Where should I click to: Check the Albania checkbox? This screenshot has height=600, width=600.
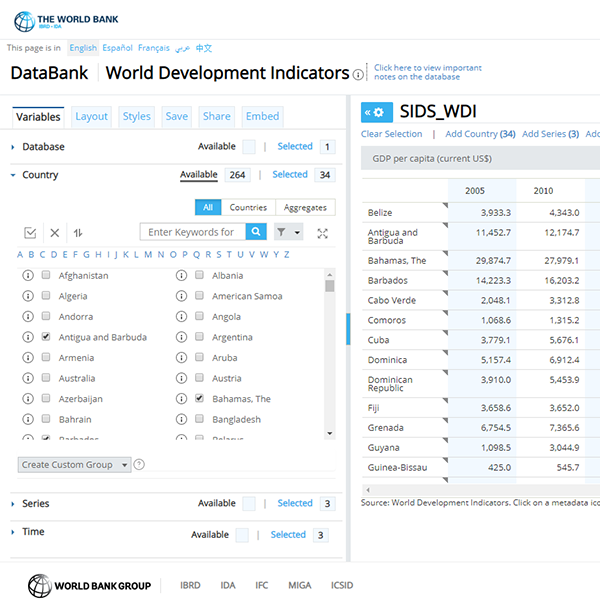(x=199, y=275)
